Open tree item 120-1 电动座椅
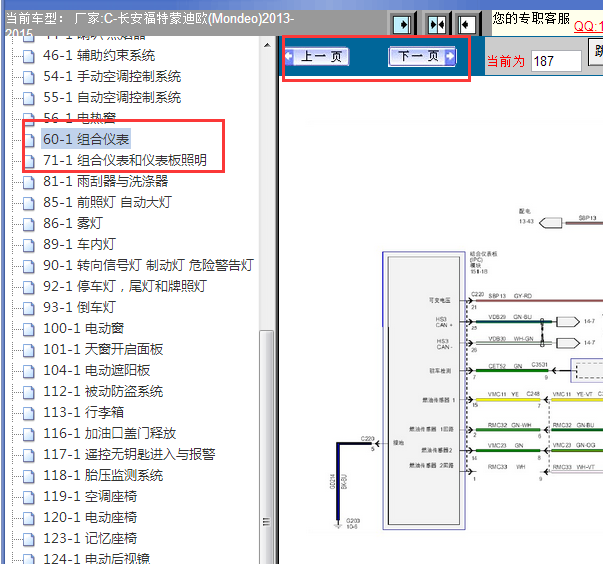This screenshot has height=564, width=603. [x=90, y=517]
